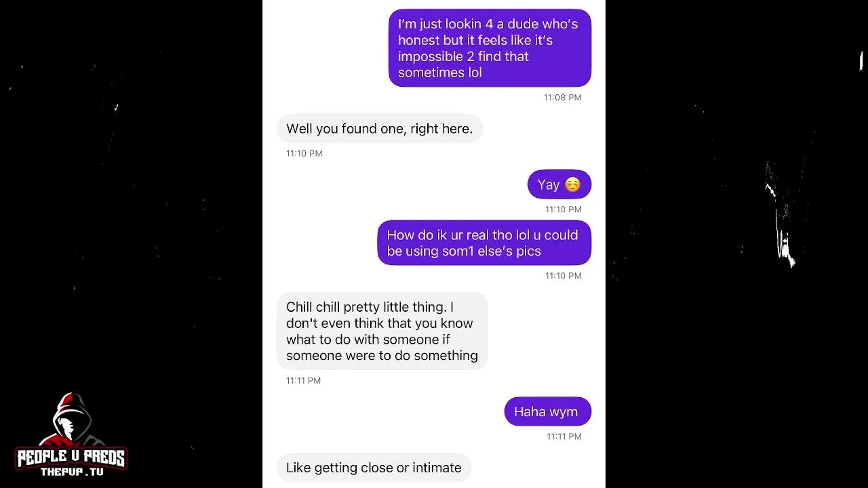
Task: Click the blushing emoji in Yay message
Action: click(x=572, y=184)
